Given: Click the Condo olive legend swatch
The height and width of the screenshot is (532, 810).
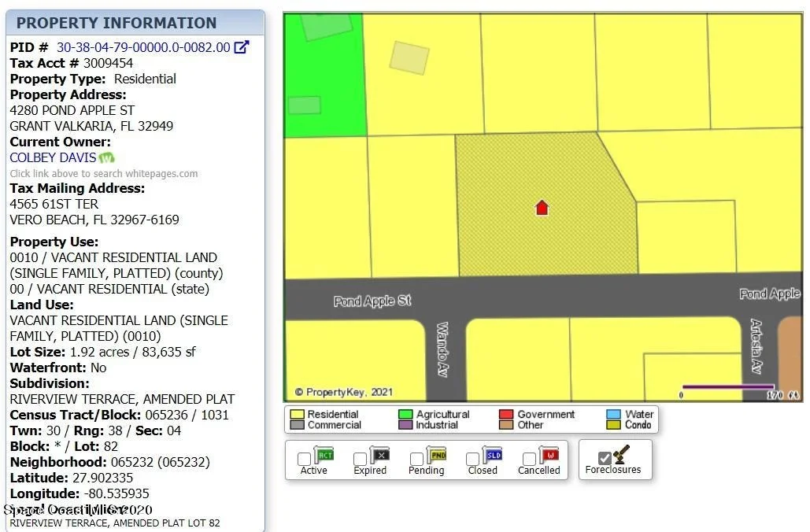Looking at the screenshot, I should (614, 425).
